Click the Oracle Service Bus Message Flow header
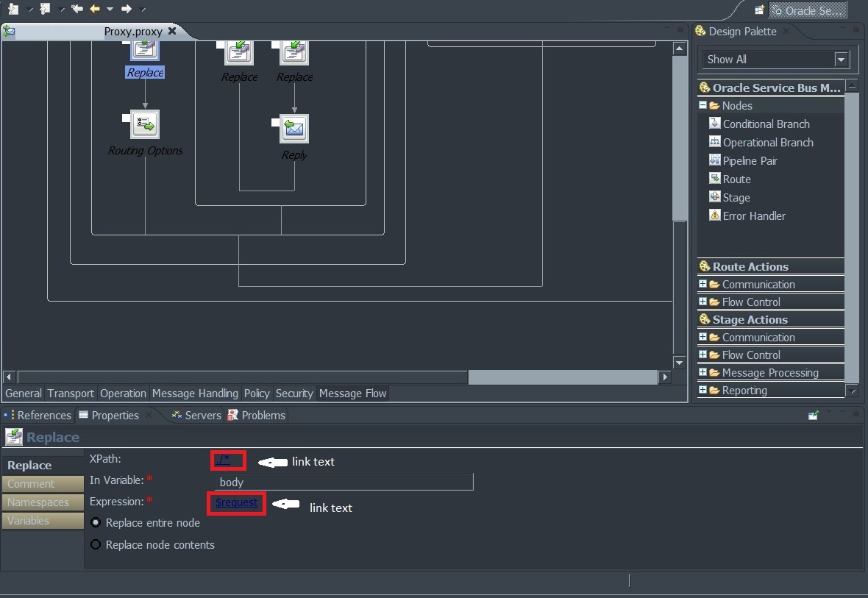The image size is (868, 598). tap(771, 88)
